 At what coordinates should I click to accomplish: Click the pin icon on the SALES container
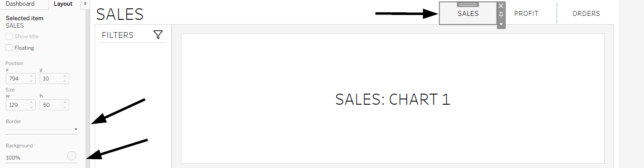(501, 15)
